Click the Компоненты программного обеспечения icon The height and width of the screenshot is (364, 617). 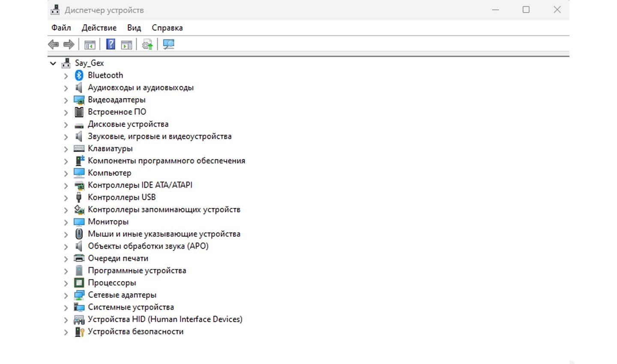[x=79, y=161]
